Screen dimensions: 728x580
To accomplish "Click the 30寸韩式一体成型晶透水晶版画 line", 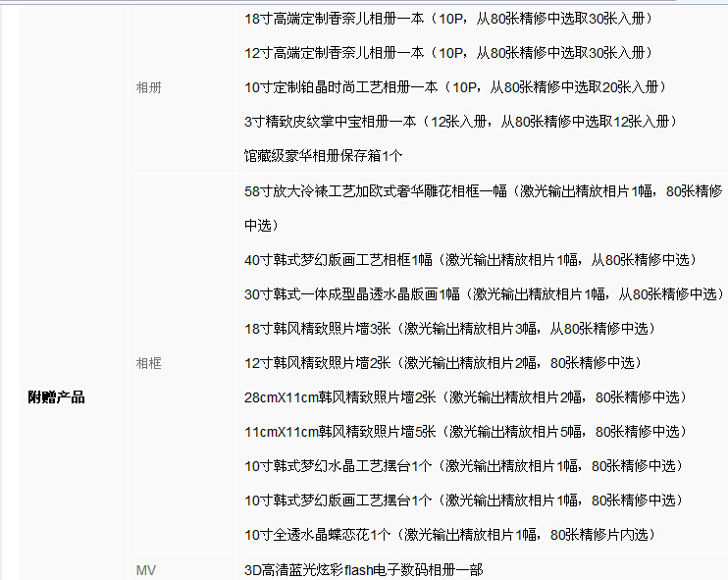I will pos(485,294).
